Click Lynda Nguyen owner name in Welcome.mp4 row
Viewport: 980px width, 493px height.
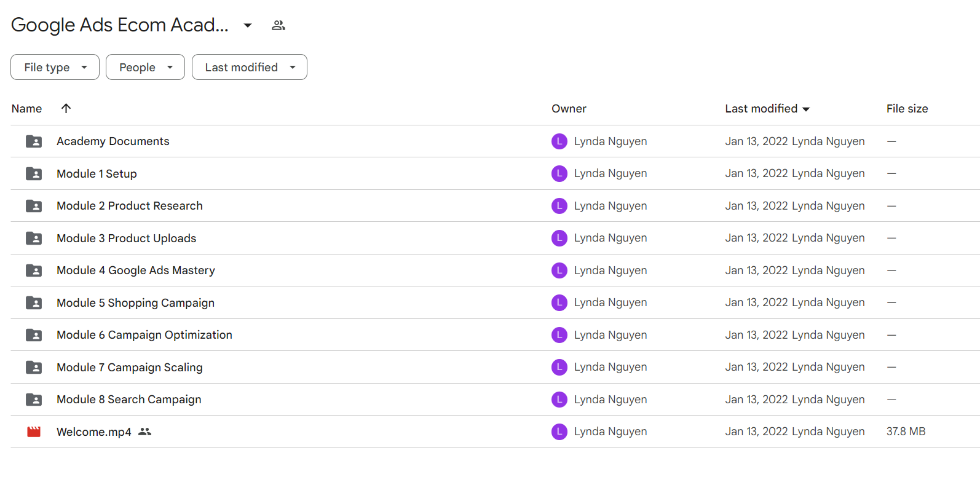pos(611,432)
